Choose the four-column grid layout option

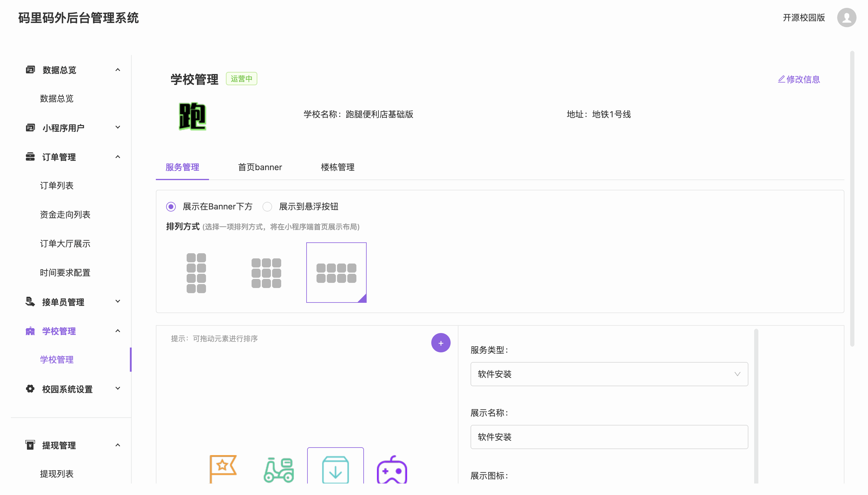click(x=336, y=273)
